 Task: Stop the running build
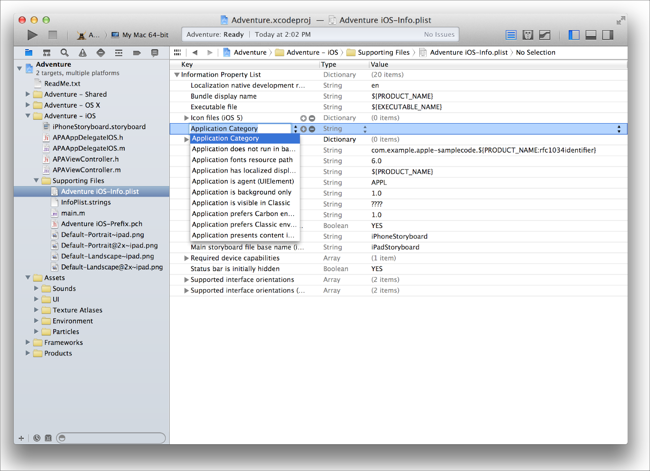(53, 35)
